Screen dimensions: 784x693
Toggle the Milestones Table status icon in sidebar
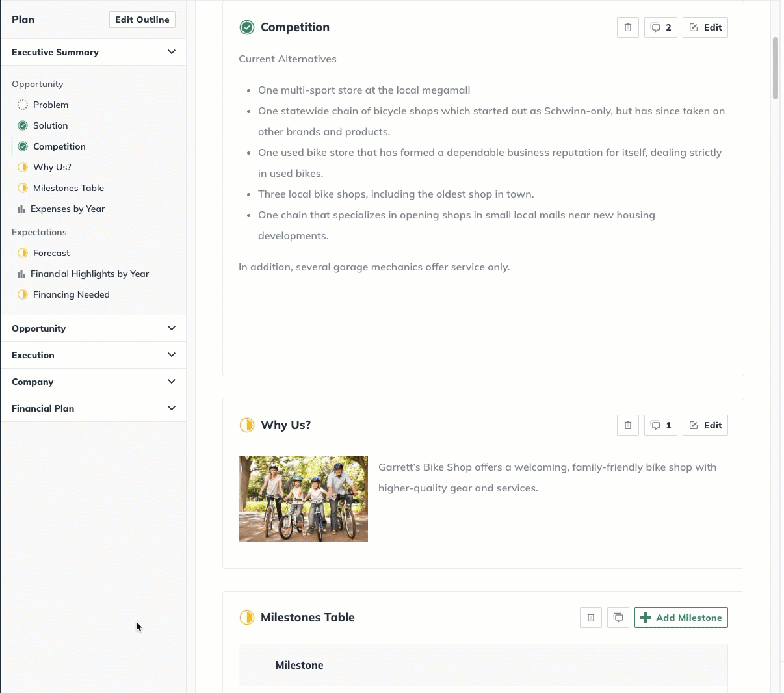click(x=23, y=188)
